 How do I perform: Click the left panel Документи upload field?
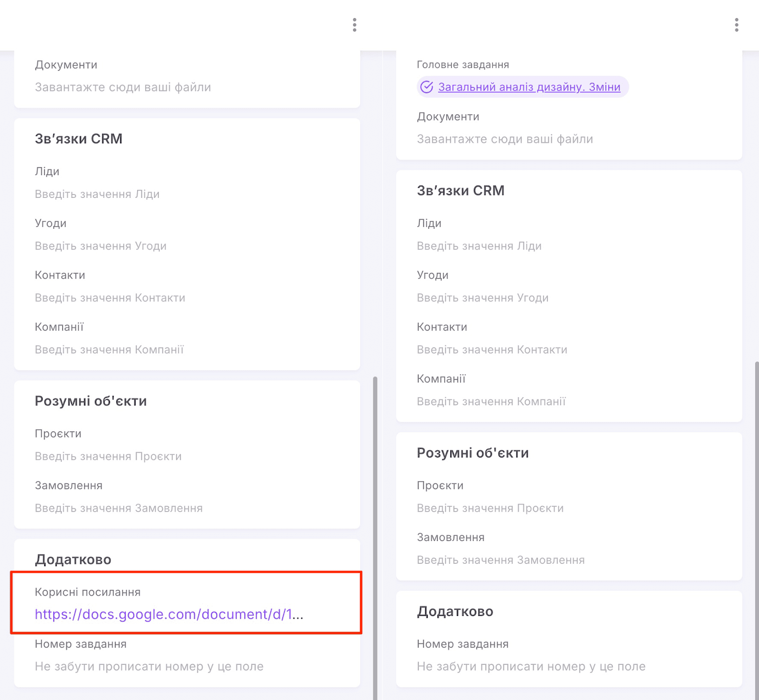123,87
